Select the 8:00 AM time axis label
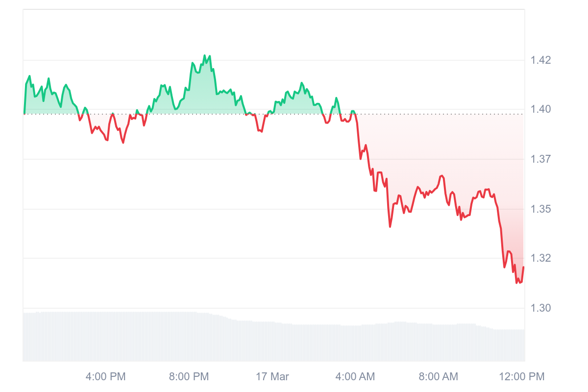This screenshot has height=392, width=588. (x=438, y=376)
